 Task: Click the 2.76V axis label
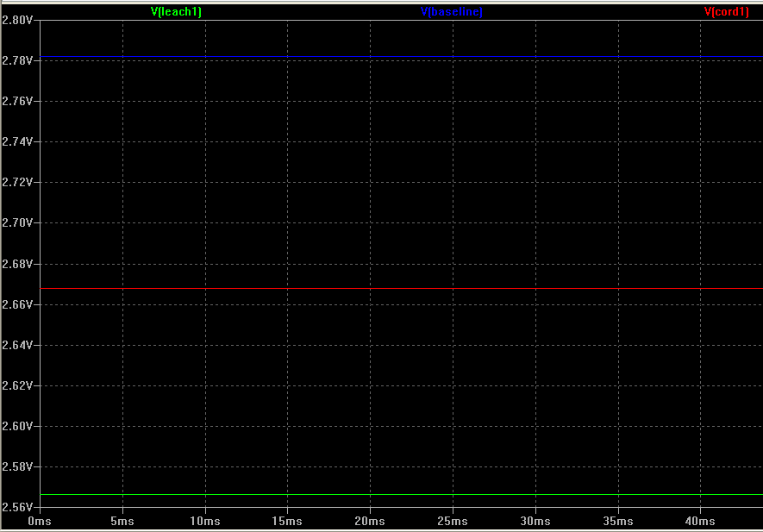pos(17,101)
